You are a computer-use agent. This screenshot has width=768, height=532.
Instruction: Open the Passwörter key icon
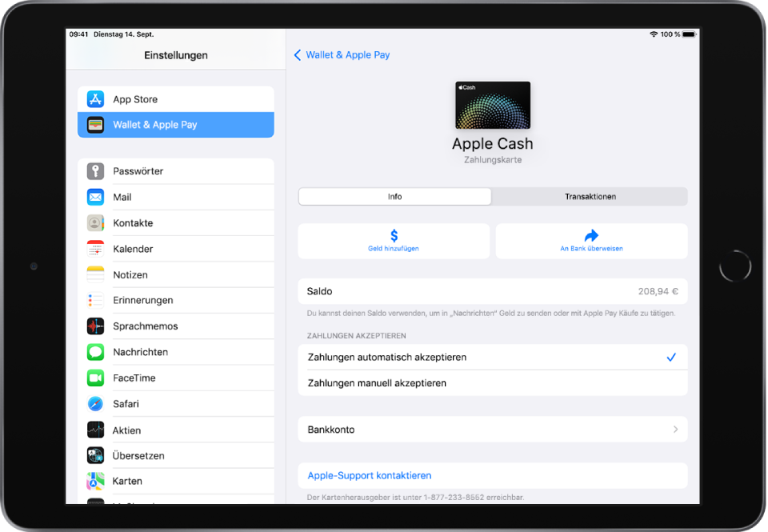pos(95,171)
